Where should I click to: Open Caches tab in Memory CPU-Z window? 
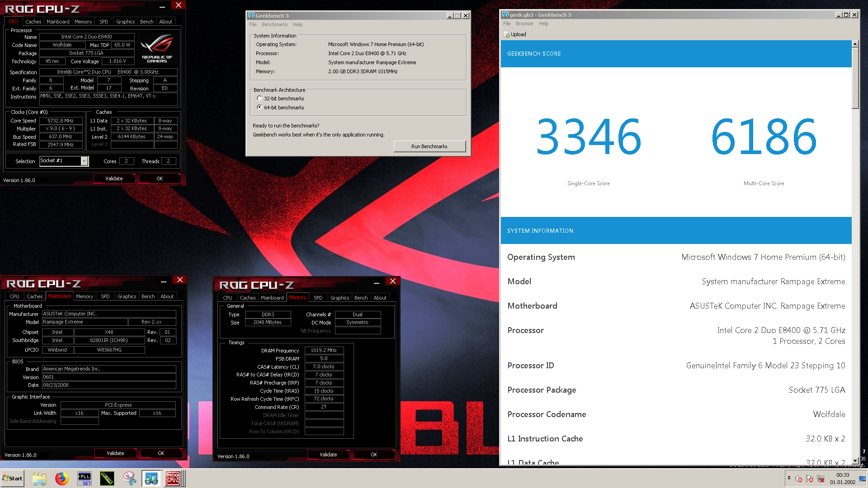coord(247,298)
